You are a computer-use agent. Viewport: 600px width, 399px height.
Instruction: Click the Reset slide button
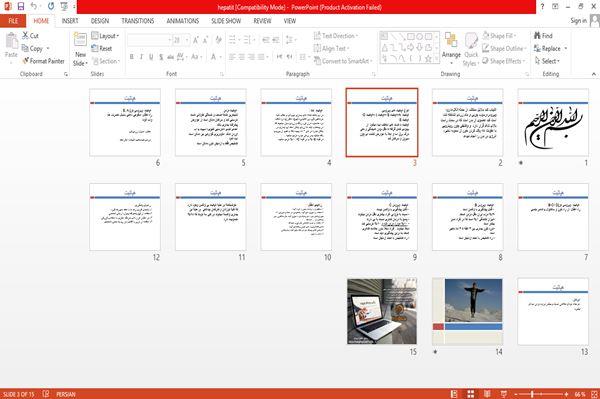pyautogui.click(x=102, y=48)
